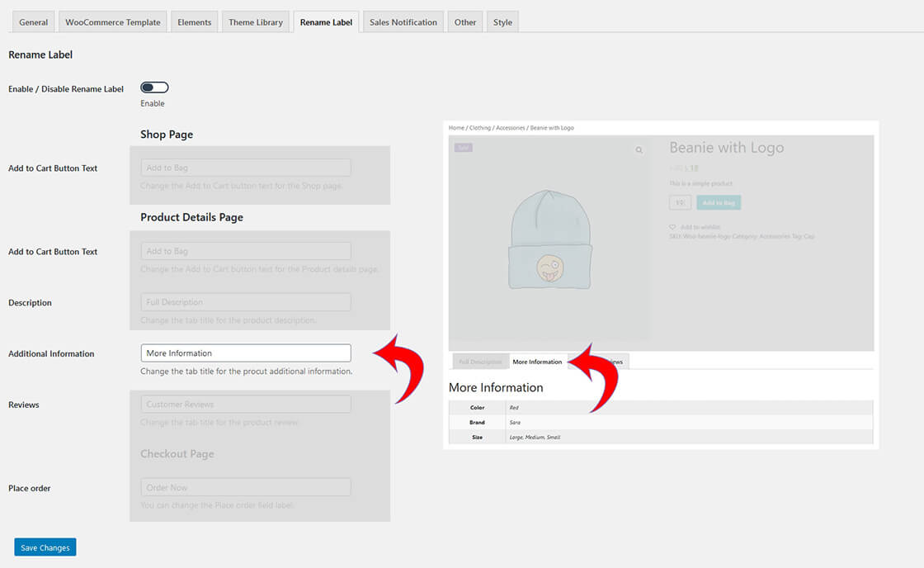The height and width of the screenshot is (568, 924).
Task: Click the Clothing breadcrumb link
Action: point(479,127)
